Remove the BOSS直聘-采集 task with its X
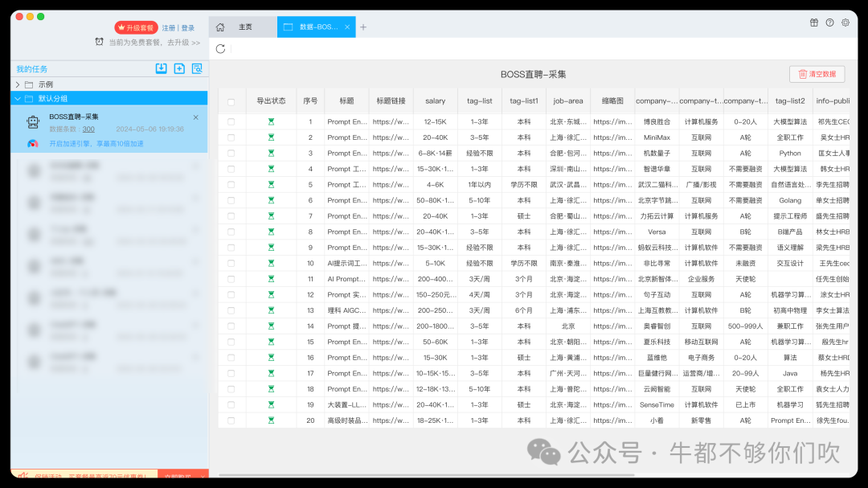Image resolution: width=868 pixels, height=488 pixels. (x=196, y=117)
